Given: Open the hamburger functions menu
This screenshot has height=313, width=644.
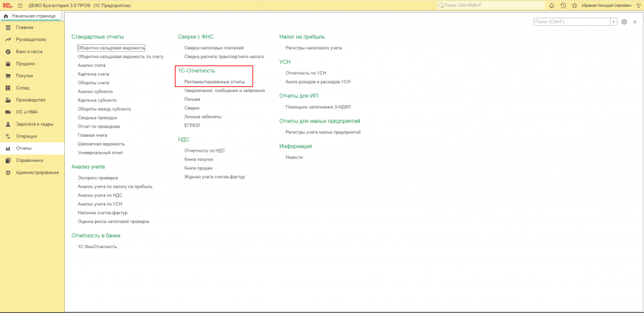Looking at the screenshot, I should click(19, 5).
